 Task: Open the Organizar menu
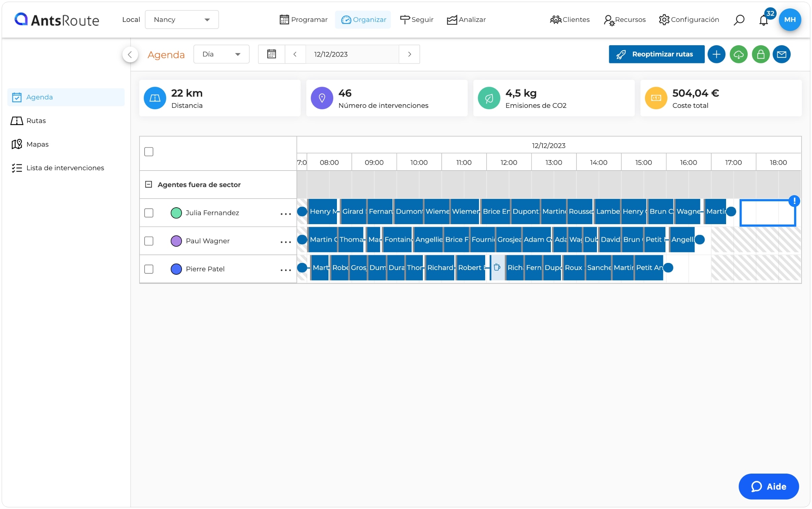pyautogui.click(x=363, y=20)
